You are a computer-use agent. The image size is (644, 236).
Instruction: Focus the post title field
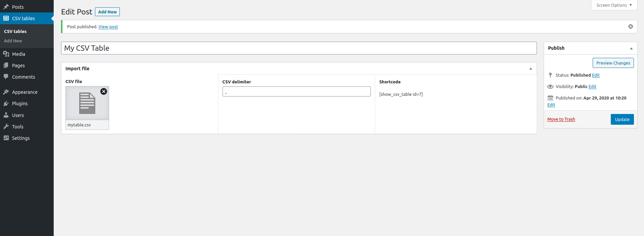tap(299, 48)
